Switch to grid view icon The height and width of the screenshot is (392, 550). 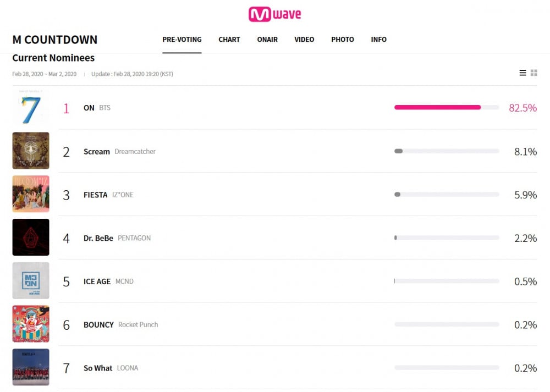point(534,73)
